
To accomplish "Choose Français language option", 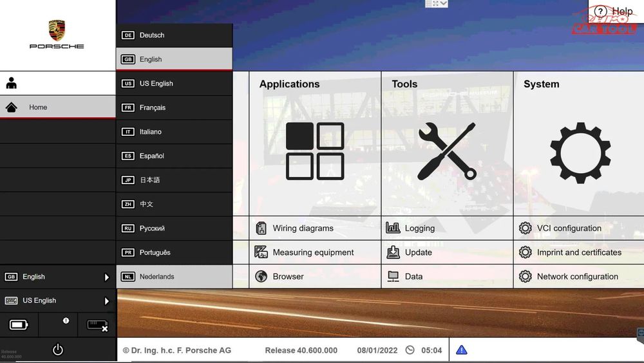I will [174, 107].
